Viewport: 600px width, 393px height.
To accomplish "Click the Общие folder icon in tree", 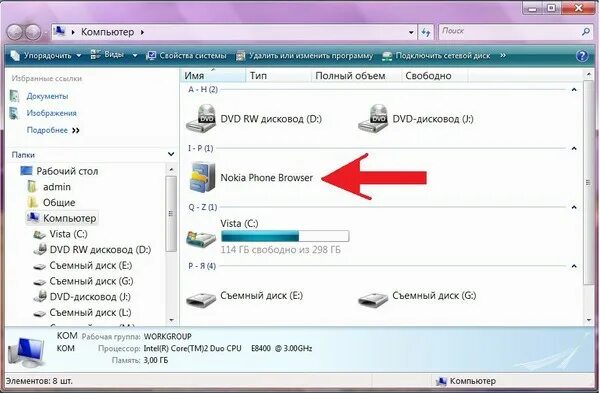I will 32,202.
